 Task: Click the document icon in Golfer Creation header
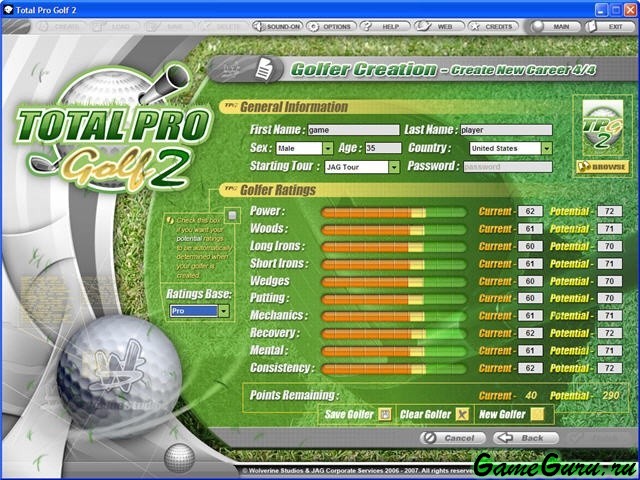coord(264,69)
